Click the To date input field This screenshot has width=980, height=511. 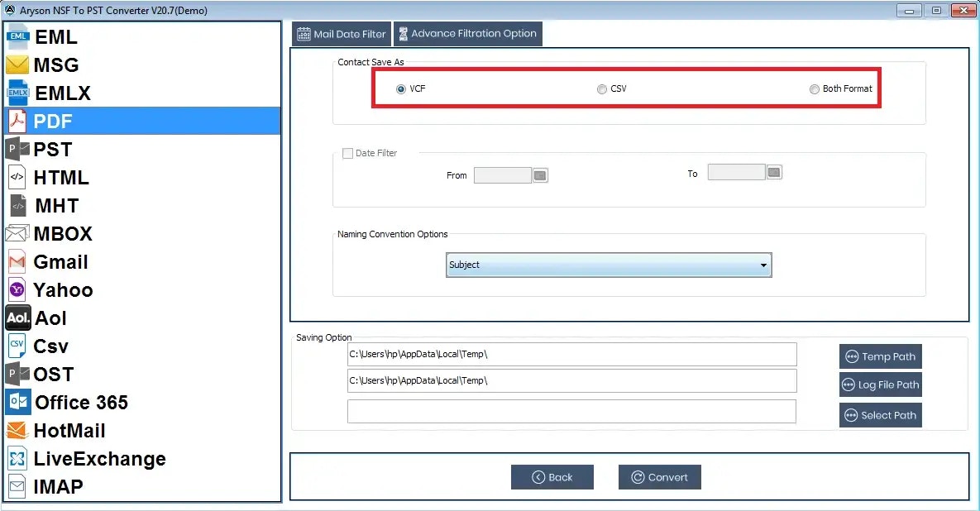(x=736, y=173)
